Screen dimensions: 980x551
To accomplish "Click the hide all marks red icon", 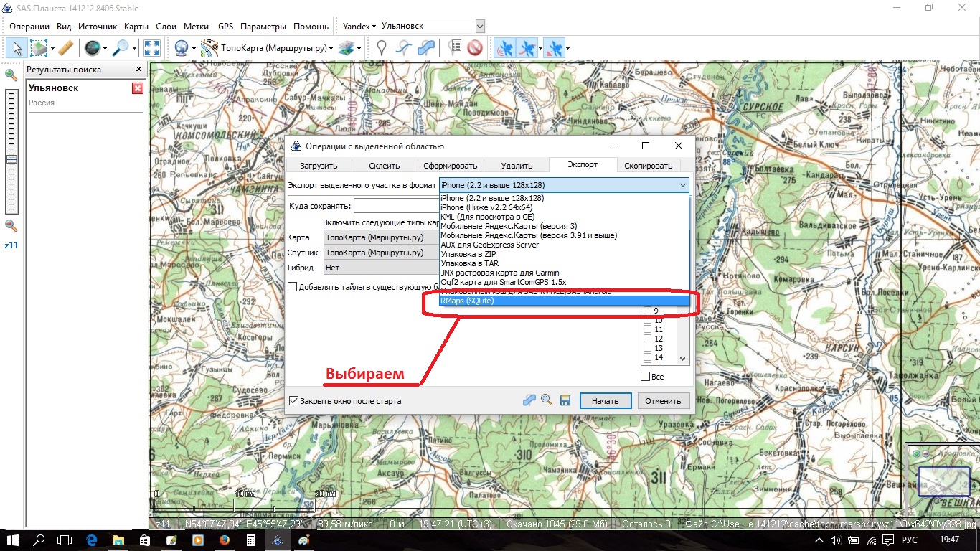I will 474,48.
